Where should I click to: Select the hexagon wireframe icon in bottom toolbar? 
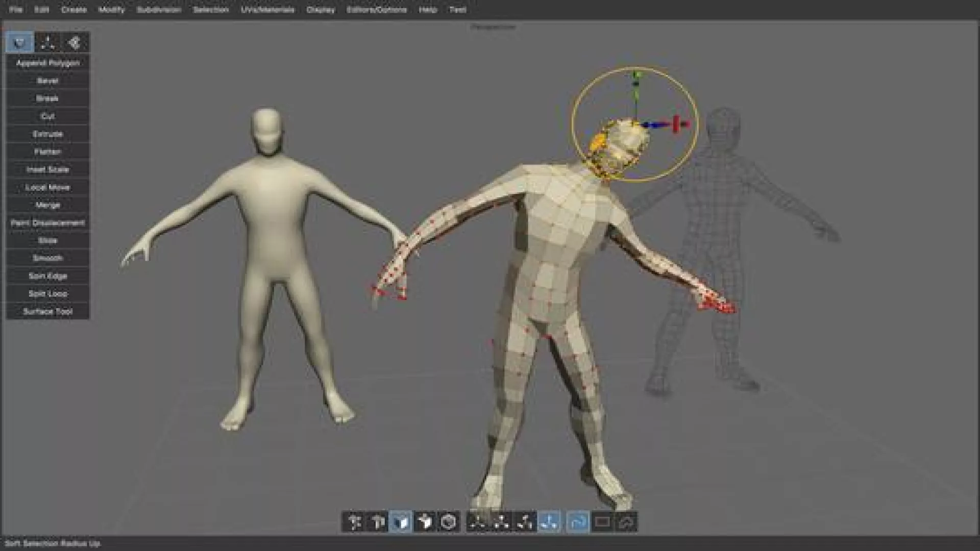click(x=448, y=522)
